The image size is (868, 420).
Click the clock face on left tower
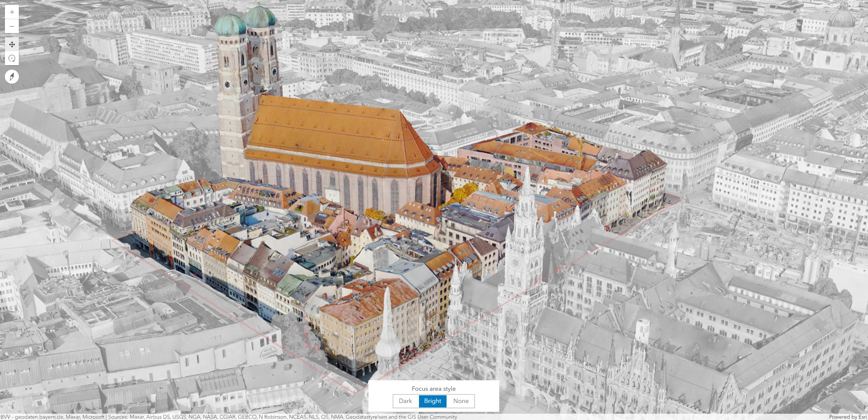[227, 84]
